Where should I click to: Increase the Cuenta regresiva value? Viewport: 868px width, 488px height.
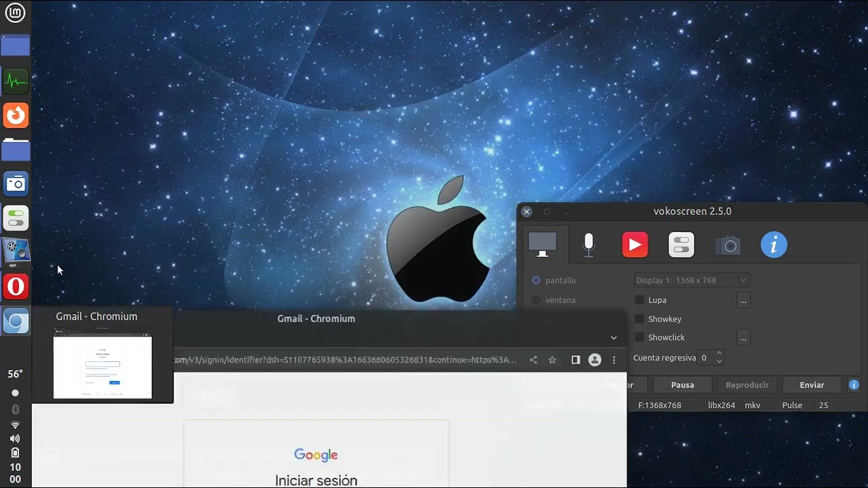click(719, 354)
